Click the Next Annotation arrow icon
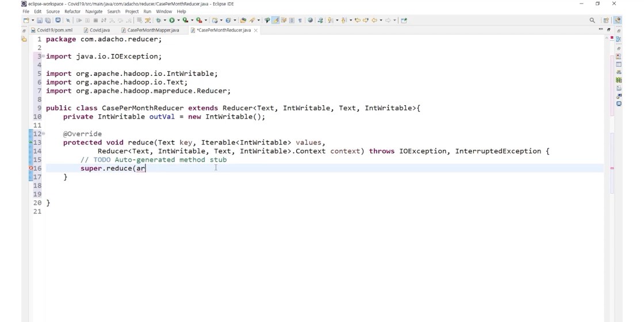 [x=329, y=20]
